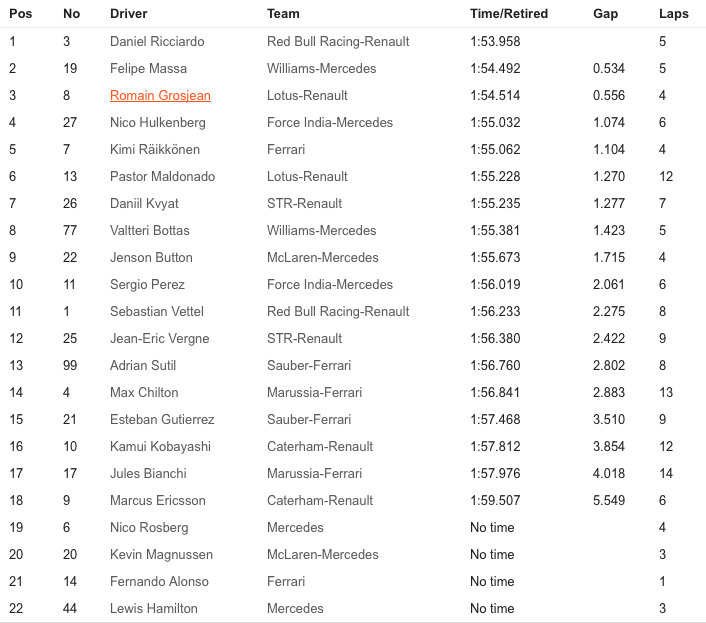
Task: Click Williams-Mercedes team in Bottas's row
Action: pos(322,230)
